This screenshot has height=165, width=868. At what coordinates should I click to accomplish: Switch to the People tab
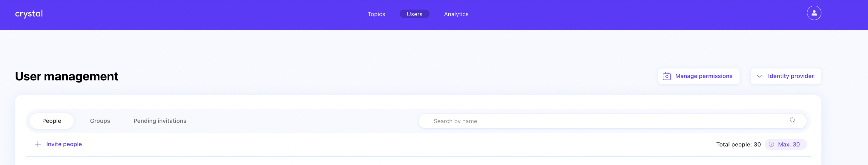point(52,121)
